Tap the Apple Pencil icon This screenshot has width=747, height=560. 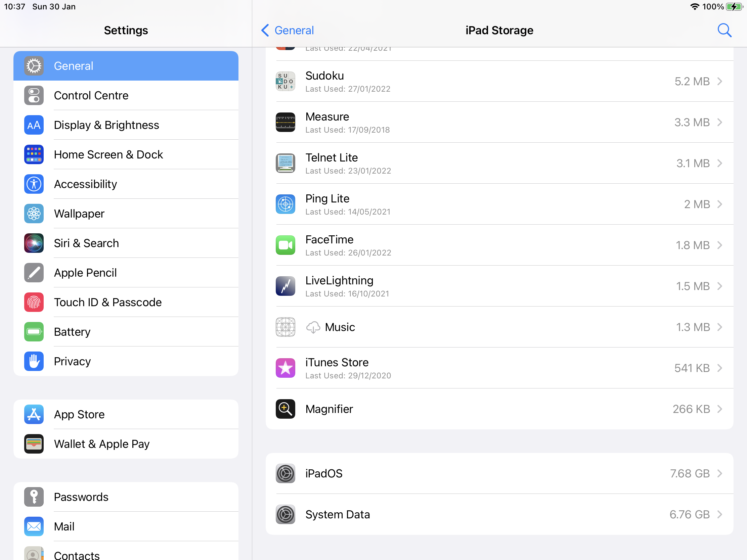tap(34, 273)
